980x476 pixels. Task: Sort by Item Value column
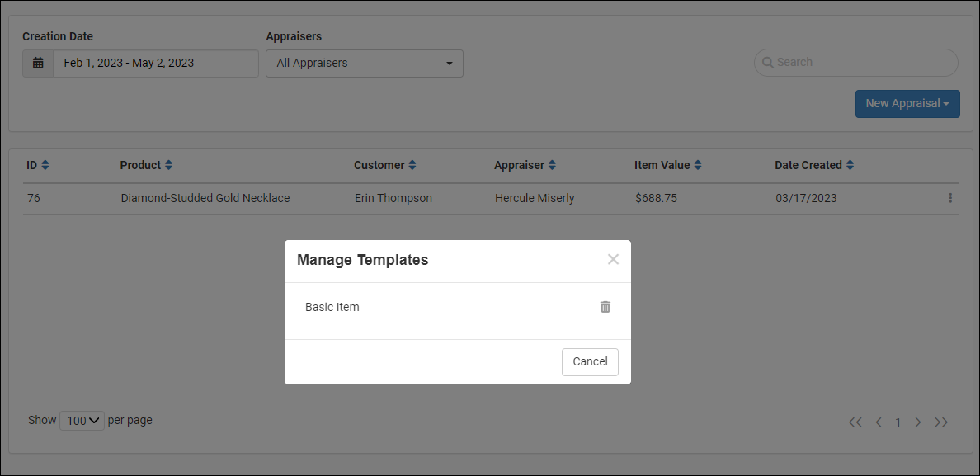pos(668,166)
